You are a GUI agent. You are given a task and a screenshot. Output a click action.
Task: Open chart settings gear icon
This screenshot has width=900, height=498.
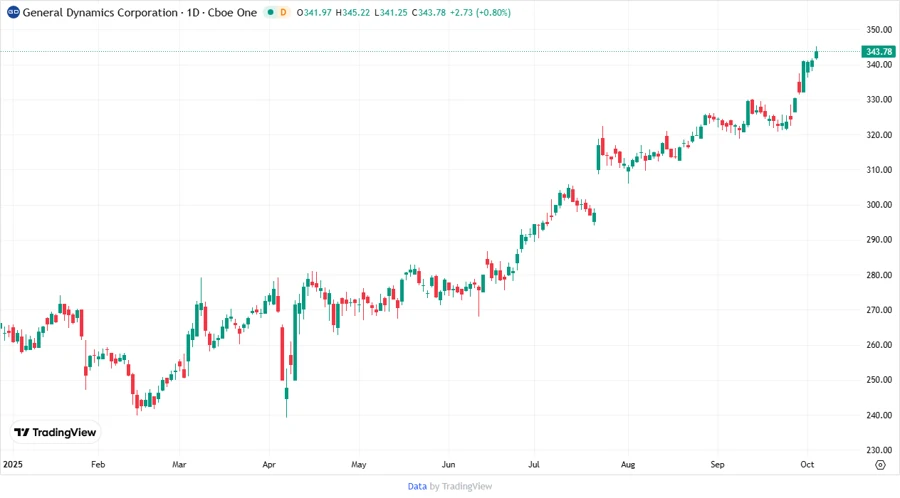pos(879,465)
